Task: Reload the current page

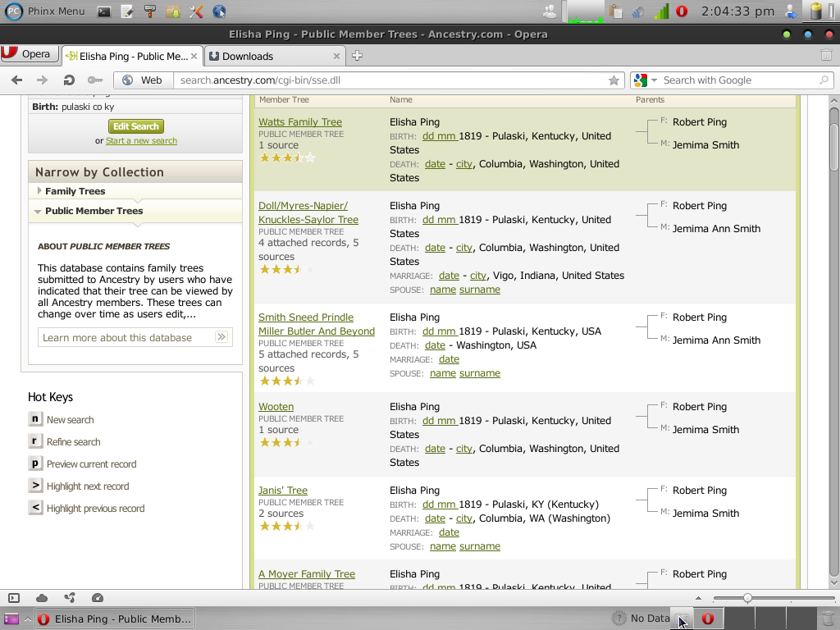Action: click(x=69, y=80)
